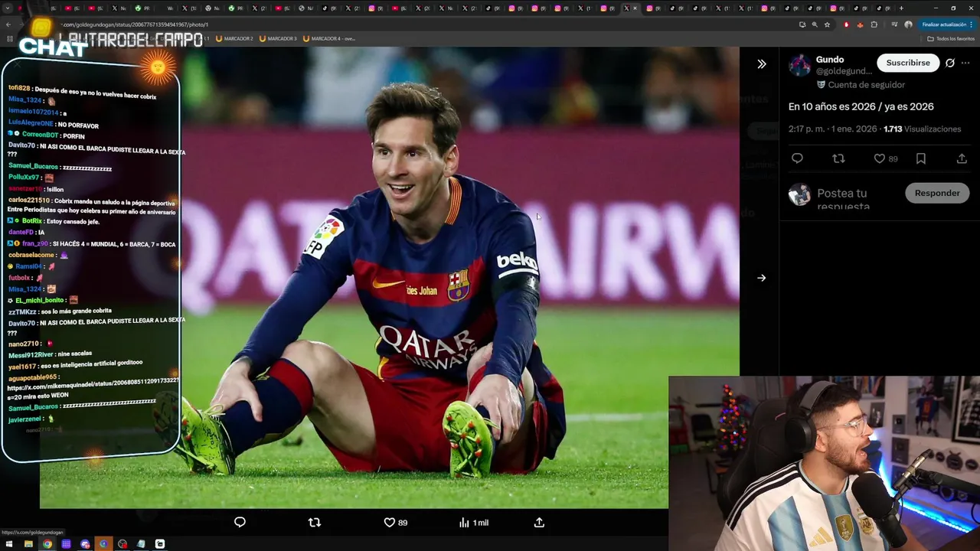Open Chrome profile avatar icon

[908, 24]
